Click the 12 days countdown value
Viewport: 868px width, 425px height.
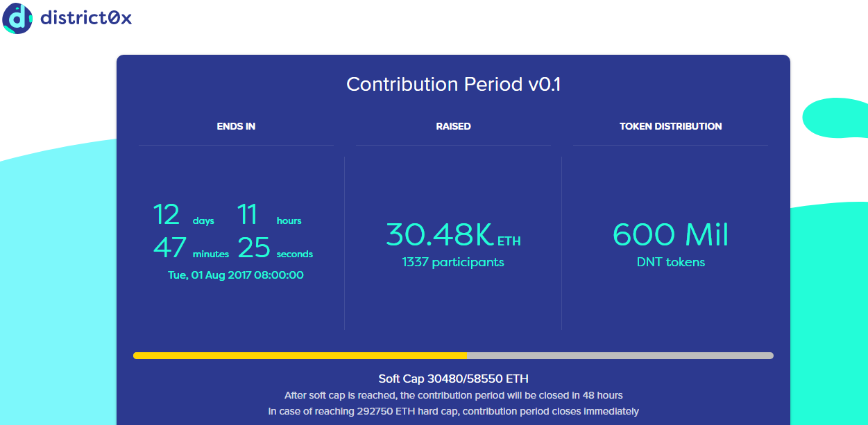point(183,215)
